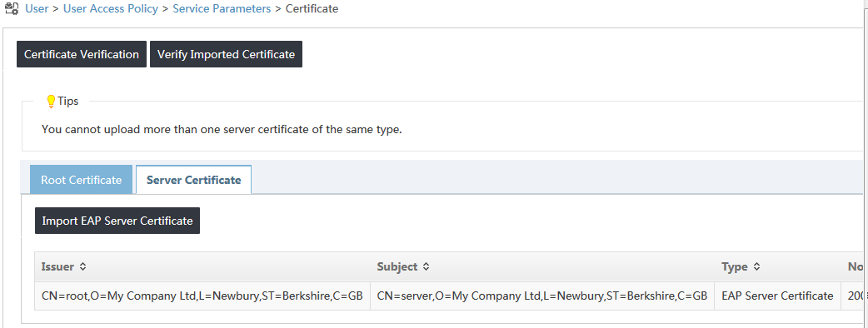The height and width of the screenshot is (328, 868).
Task: Sort table by Subject column arrows
Action: pyautogui.click(x=427, y=266)
